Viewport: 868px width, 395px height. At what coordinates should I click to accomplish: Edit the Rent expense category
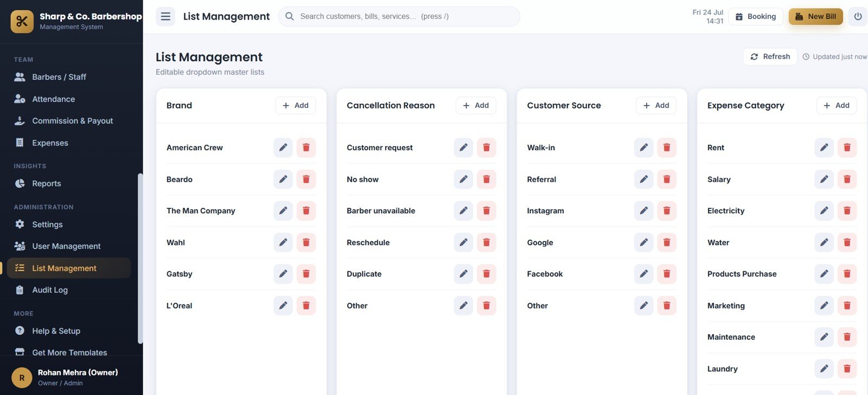[x=824, y=148]
